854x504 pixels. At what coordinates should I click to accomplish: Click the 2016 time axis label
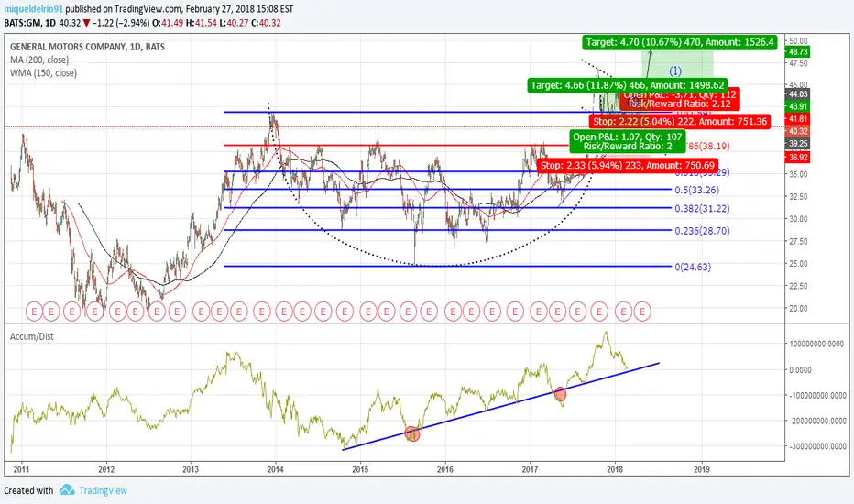coord(445,469)
